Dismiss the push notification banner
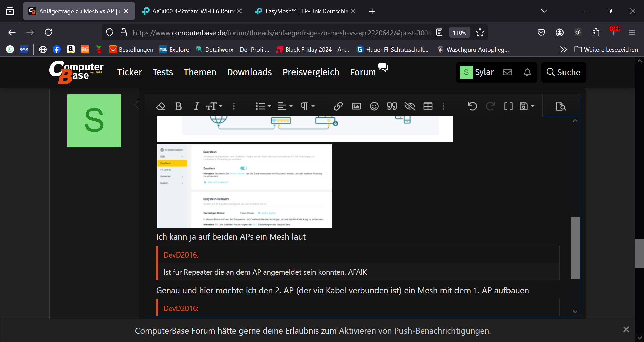This screenshot has width=644, height=342. coord(626,329)
